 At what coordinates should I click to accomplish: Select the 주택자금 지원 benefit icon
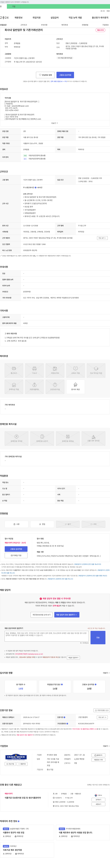tap(14, 387)
